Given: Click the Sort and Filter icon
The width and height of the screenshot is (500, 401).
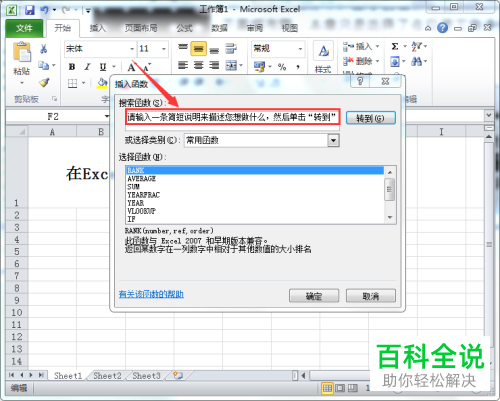Looking at the screenshot, I should click(x=417, y=46).
